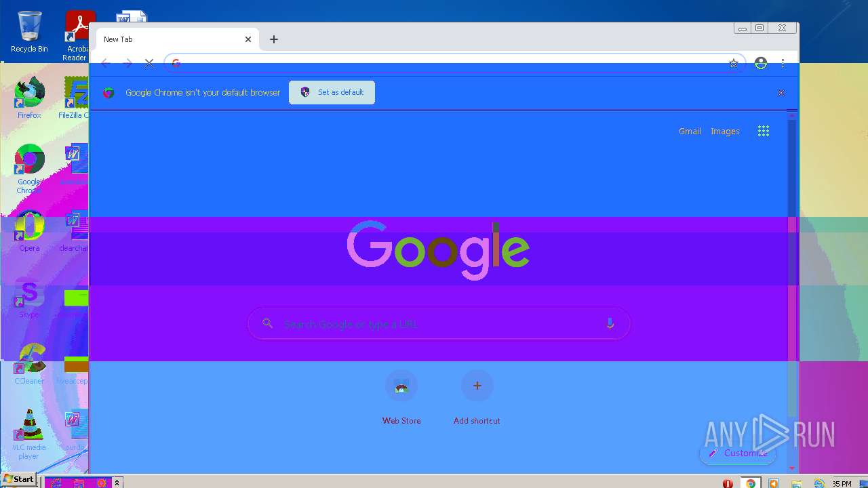The width and height of the screenshot is (868, 488).
Task: Close the New Tab tab
Action: point(248,39)
